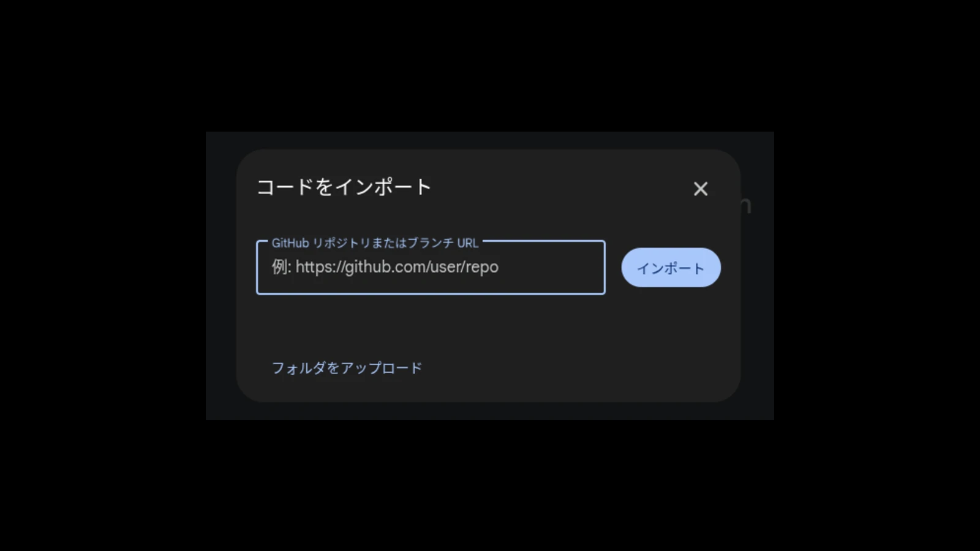
Task: Click the https://github.com/user/repo placeholder text
Action: click(397, 267)
